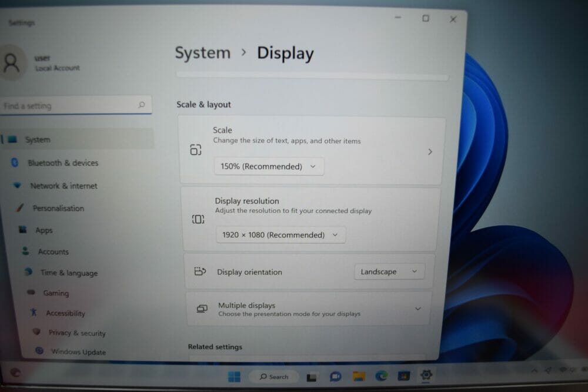This screenshot has height=392, width=588.
Task: Open the Display resolution dropdown showing 1920 × 1080
Action: pyautogui.click(x=280, y=235)
